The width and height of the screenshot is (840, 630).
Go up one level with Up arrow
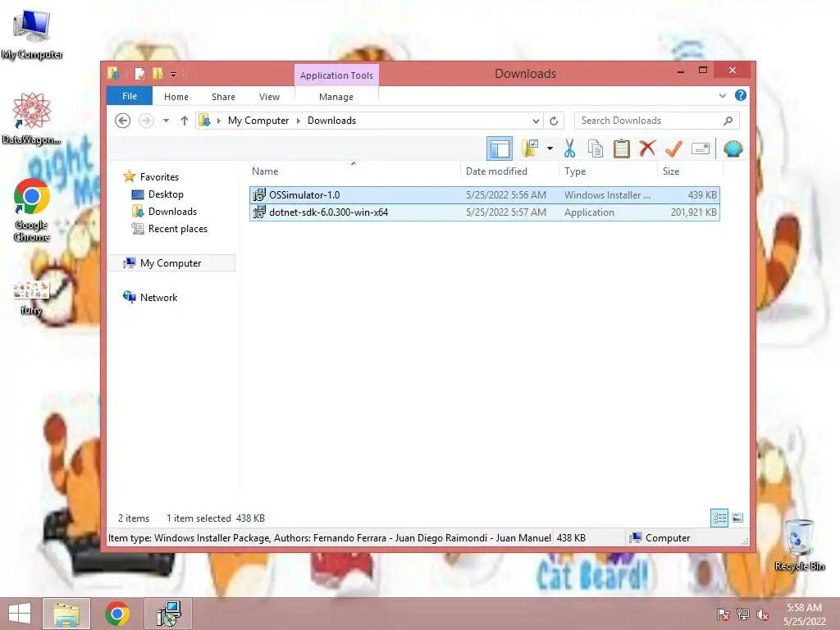(185, 121)
